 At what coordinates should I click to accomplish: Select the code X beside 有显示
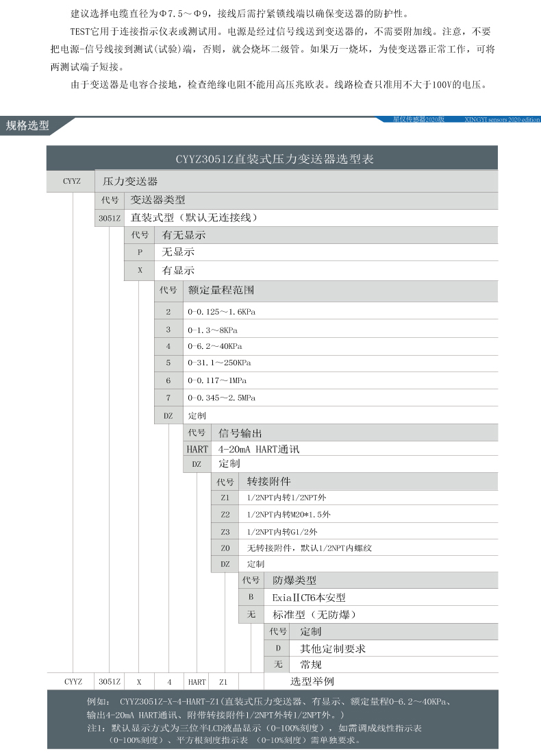[x=140, y=271]
